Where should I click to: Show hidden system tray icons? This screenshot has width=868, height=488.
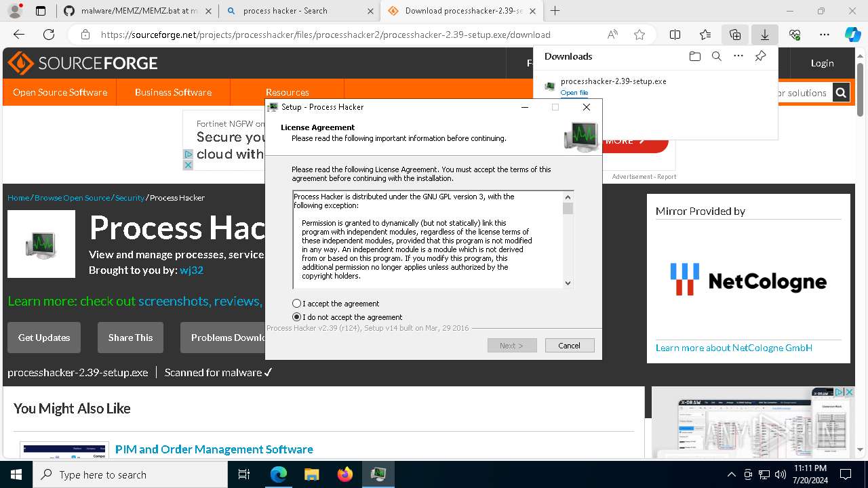click(x=732, y=475)
